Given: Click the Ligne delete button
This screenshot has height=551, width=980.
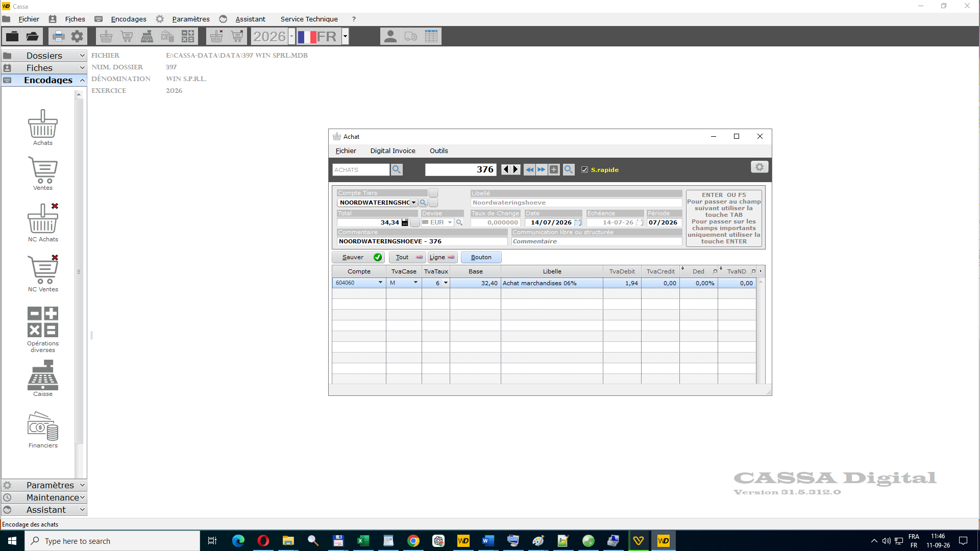Looking at the screenshot, I should [x=442, y=257].
